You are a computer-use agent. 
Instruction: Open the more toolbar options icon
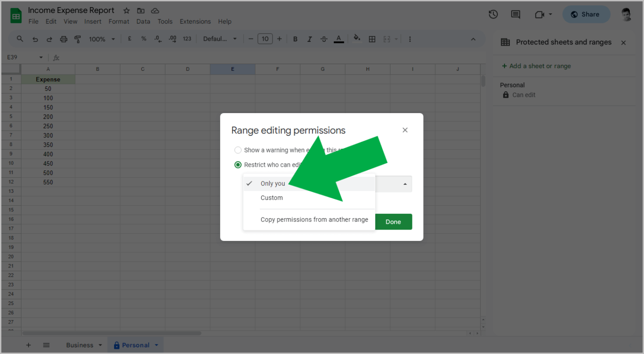tap(410, 39)
